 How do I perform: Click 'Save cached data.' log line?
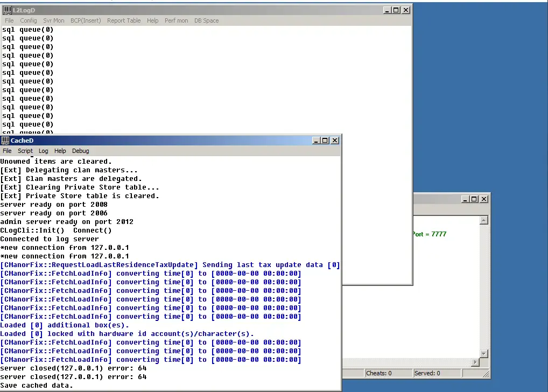[37, 386]
